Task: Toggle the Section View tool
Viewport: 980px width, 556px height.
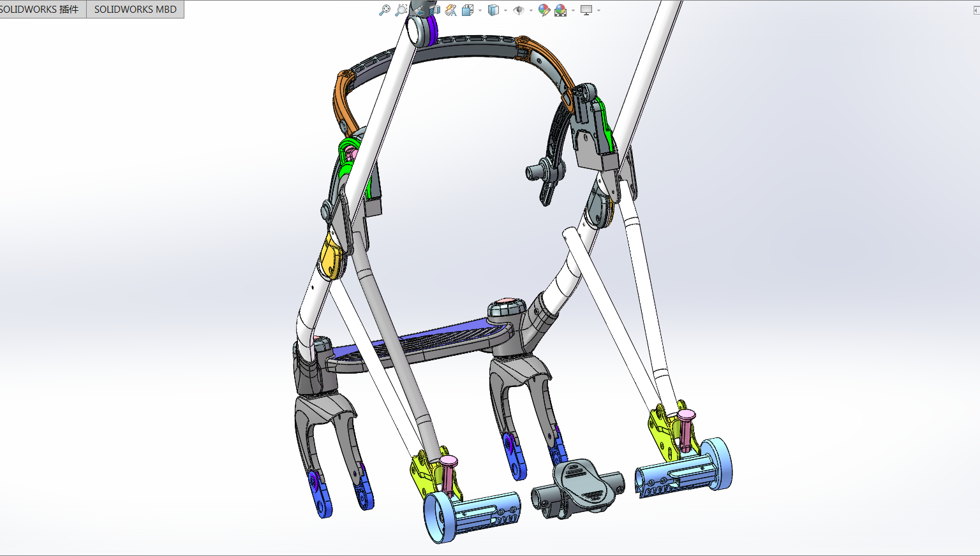Action: (x=435, y=10)
